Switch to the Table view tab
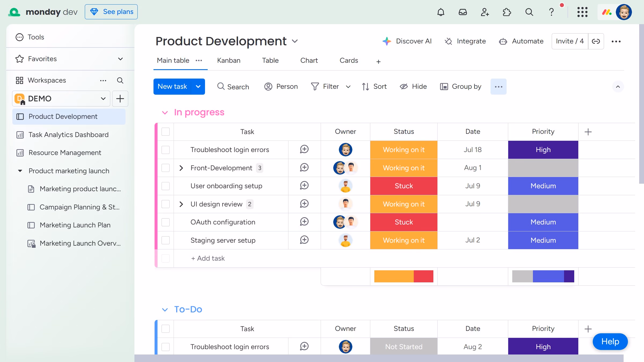The height and width of the screenshot is (362, 644). tap(270, 61)
